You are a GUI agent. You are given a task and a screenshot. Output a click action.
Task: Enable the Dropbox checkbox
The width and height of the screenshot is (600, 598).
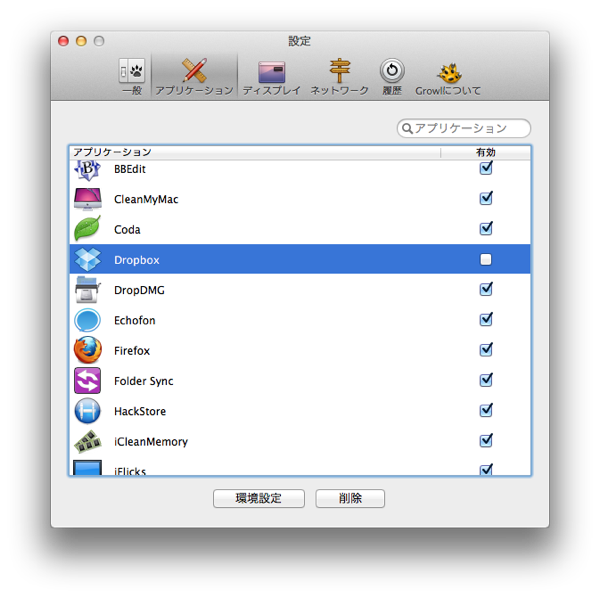pos(486,259)
